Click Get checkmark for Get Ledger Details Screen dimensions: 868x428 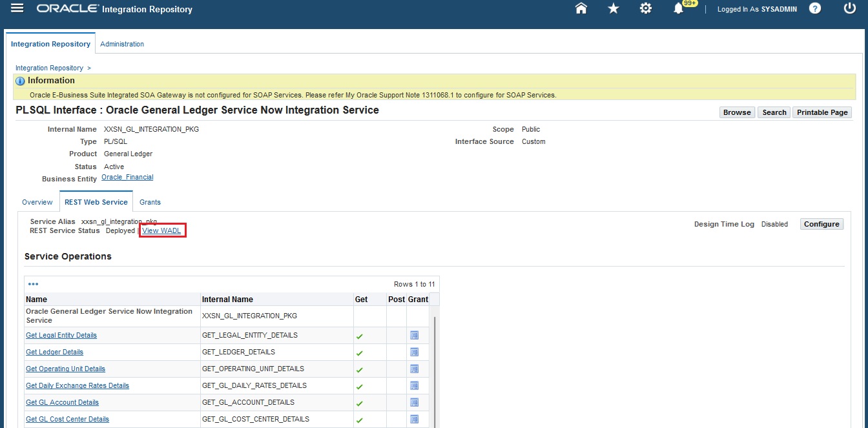click(360, 353)
